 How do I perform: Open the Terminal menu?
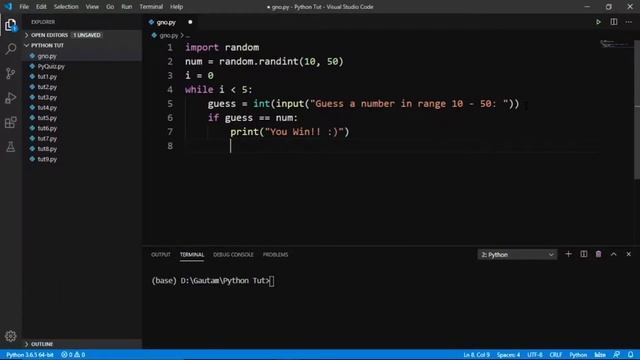tap(151, 7)
